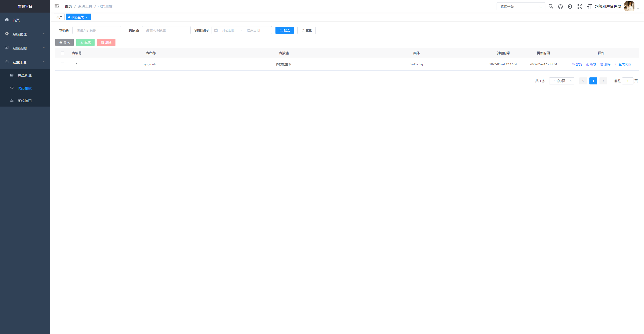Edit the sys_config table entry

tap(591, 64)
